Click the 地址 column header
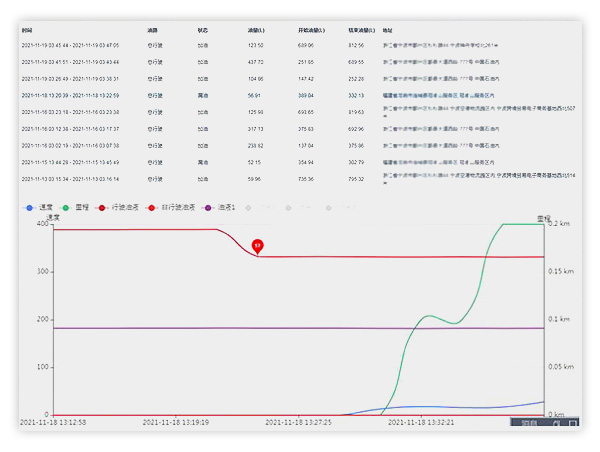 tap(388, 30)
